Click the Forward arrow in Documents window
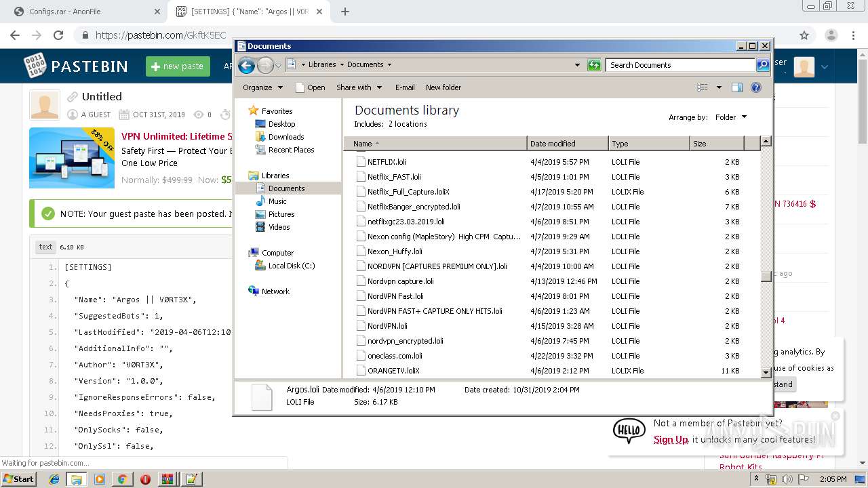 [x=265, y=65]
